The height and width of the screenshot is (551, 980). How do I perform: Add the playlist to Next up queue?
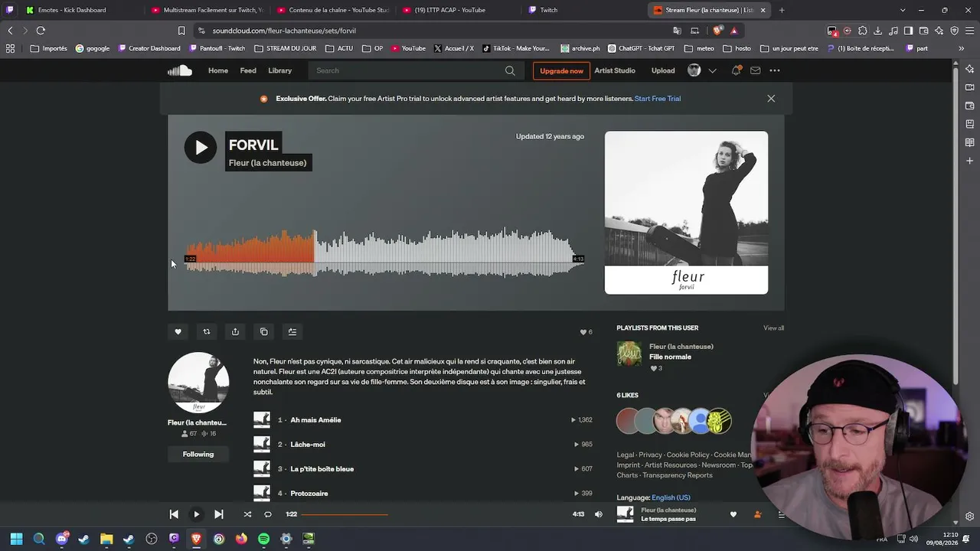(x=292, y=331)
